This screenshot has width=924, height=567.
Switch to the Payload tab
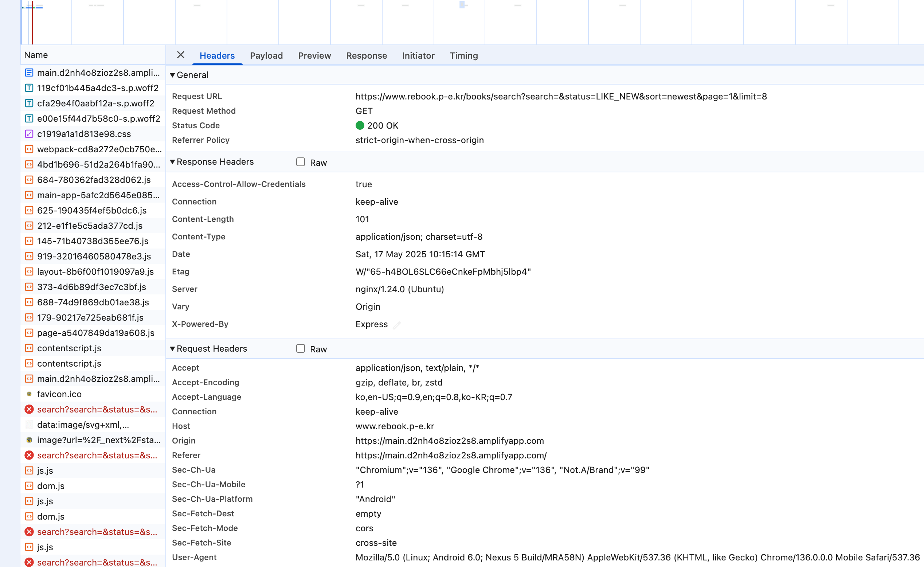point(266,55)
